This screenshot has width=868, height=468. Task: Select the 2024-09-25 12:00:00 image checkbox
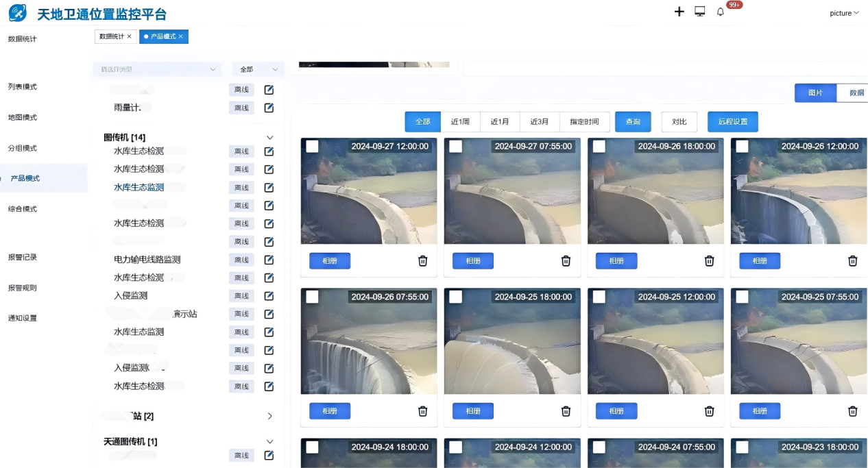pyautogui.click(x=599, y=297)
